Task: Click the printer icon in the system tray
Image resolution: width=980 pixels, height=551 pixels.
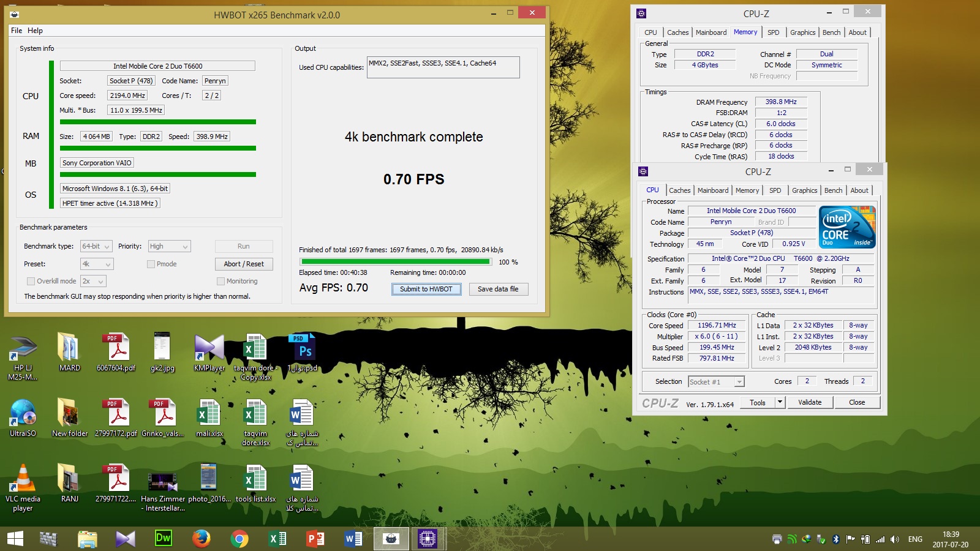Action: pos(777,539)
